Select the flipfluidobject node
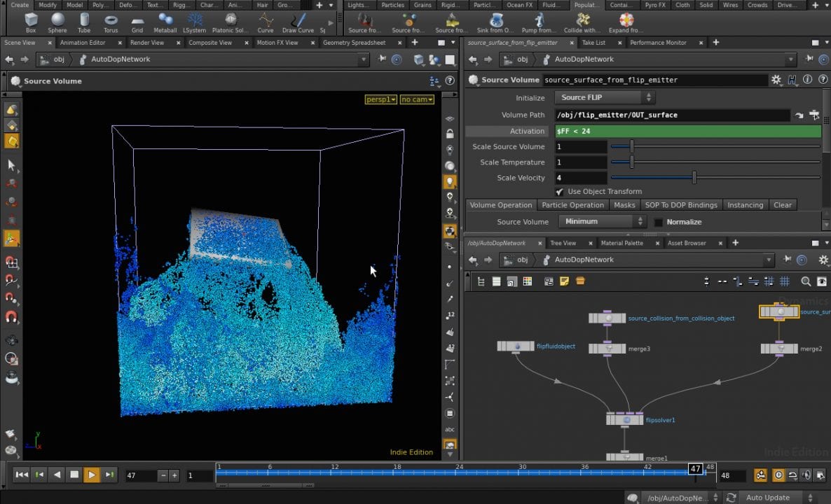Screen dimensions: 831x504 pos(516,346)
